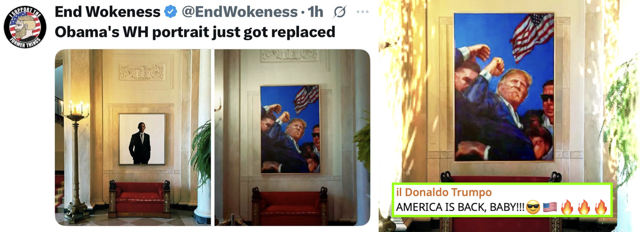Click the first fire emoji after the flag
The image size is (644, 232).
pos(567,207)
